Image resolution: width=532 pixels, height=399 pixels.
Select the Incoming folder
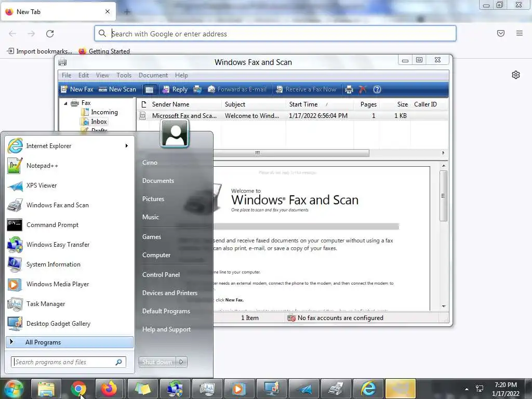pos(100,112)
